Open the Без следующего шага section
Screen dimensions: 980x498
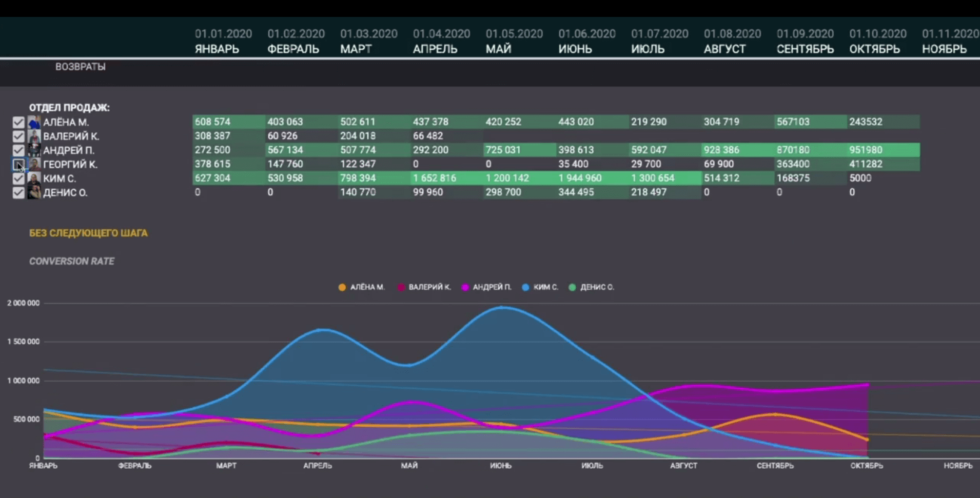point(88,233)
